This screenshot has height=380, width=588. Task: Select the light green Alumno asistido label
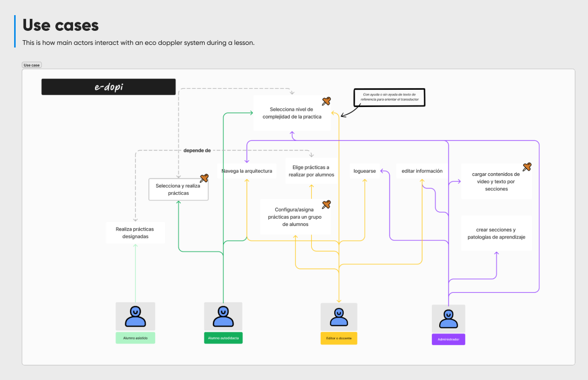pyautogui.click(x=135, y=338)
